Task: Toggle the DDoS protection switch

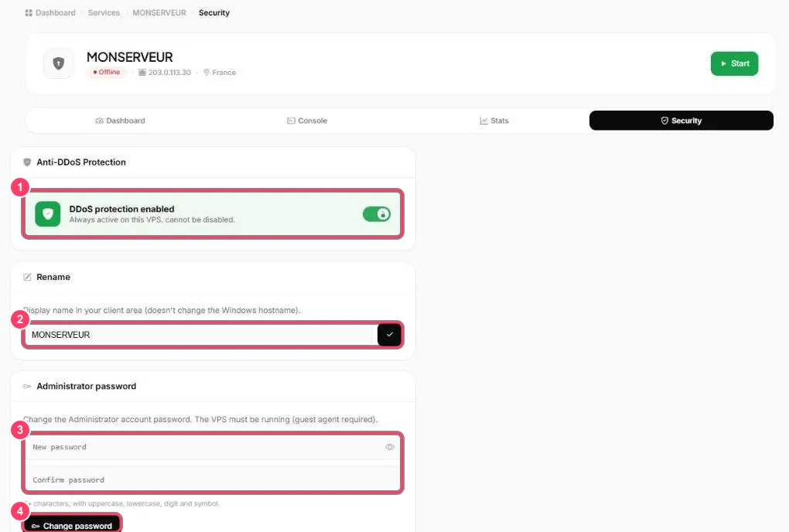Action: (x=377, y=214)
